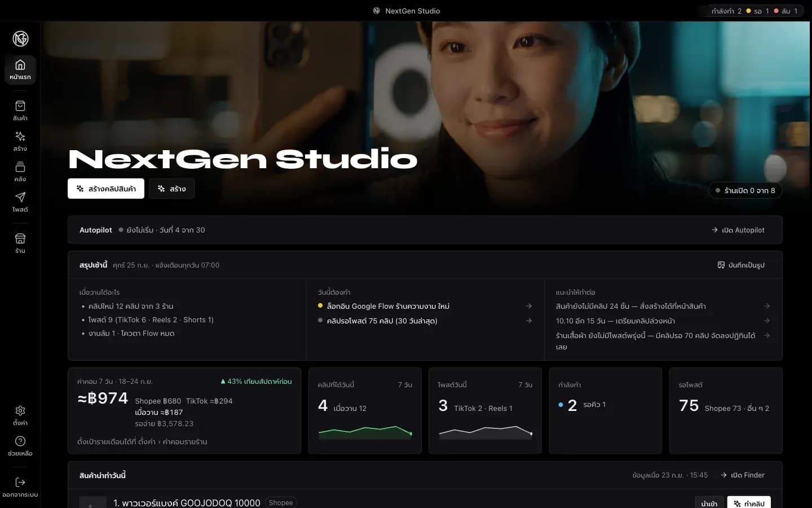The image size is (812, 508).
Task: Click บันทึกเป็นรูป save-as-image icon
Action: click(x=741, y=265)
